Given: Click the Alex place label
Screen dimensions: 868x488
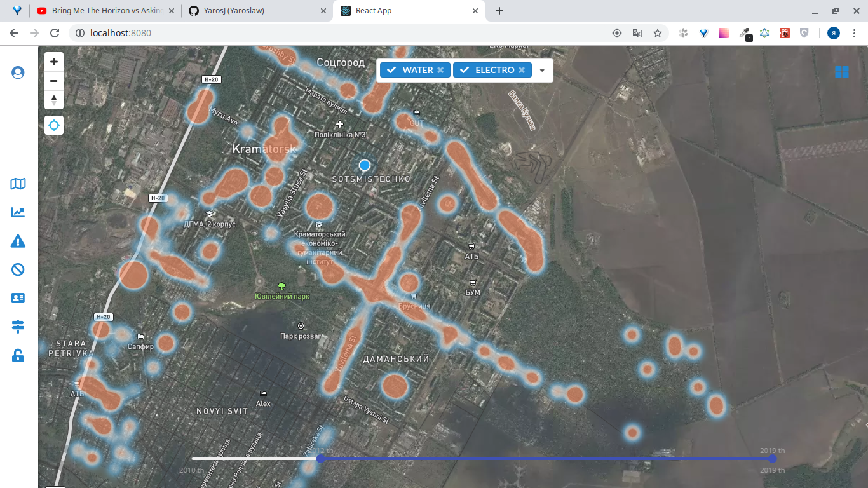Looking at the screenshot, I should tap(263, 403).
